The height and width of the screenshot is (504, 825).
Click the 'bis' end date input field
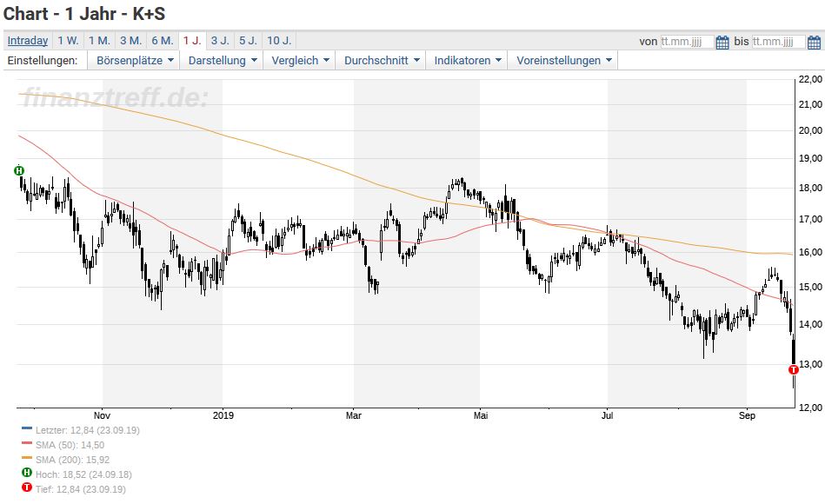point(778,42)
